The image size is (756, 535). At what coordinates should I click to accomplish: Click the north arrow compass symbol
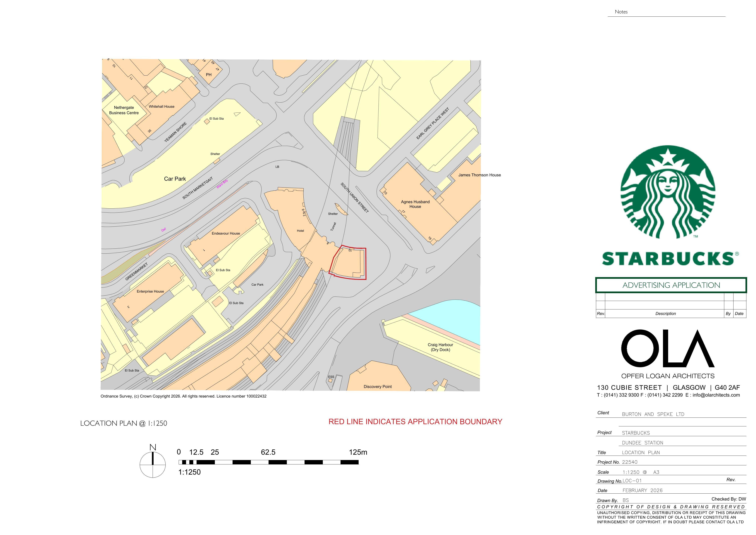pyautogui.click(x=153, y=461)
